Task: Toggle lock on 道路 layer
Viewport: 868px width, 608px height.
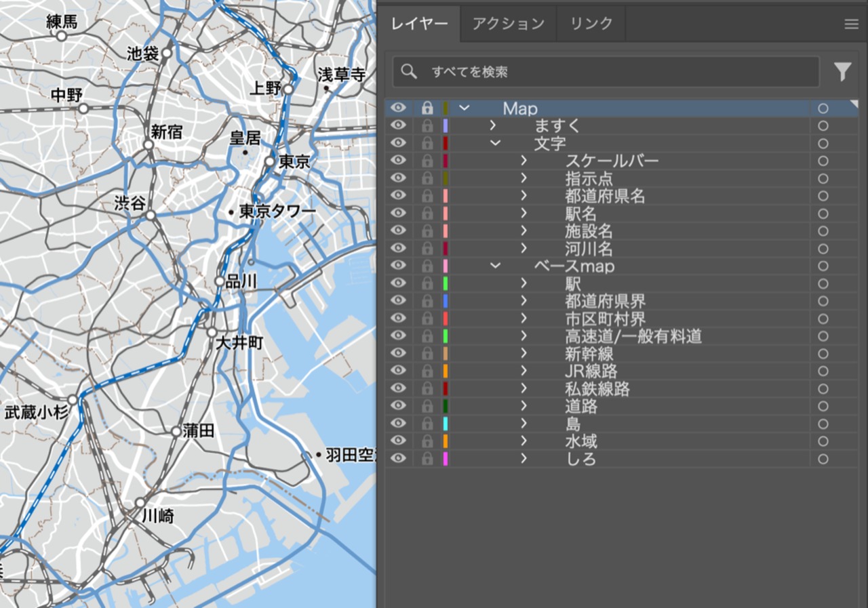Action: 427,406
